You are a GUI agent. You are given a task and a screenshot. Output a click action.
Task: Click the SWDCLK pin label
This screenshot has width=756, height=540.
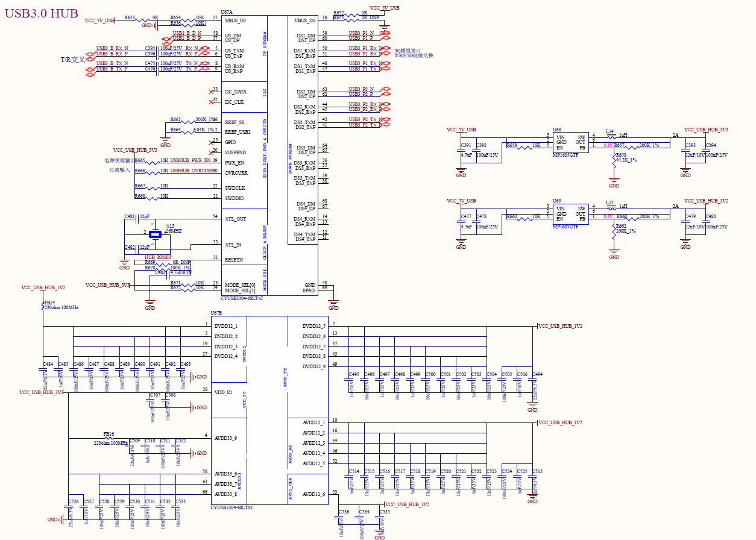click(235, 188)
